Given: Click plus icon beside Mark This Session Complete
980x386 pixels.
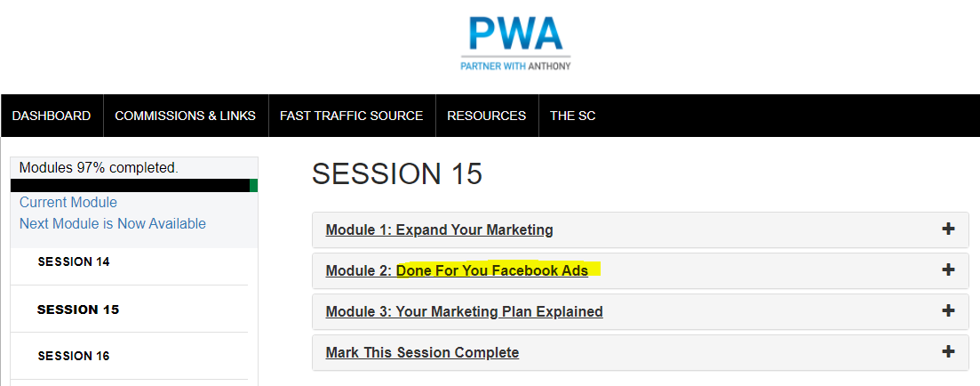Looking at the screenshot, I should tap(948, 351).
